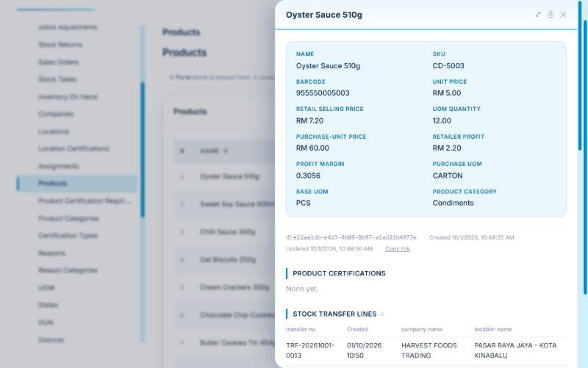Click the detail panel's vertical scrollbar

[x=580, y=75]
